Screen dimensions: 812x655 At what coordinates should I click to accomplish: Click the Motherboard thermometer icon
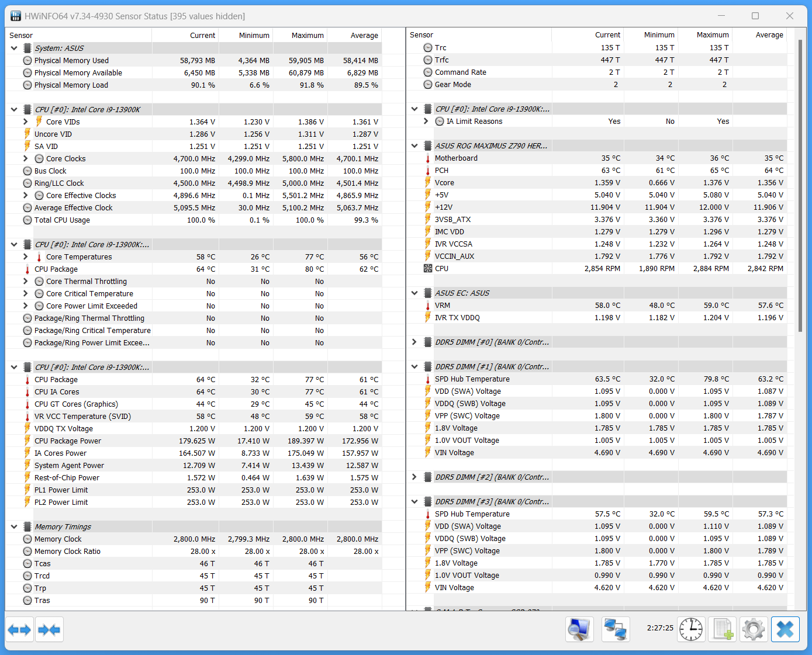[x=428, y=158]
